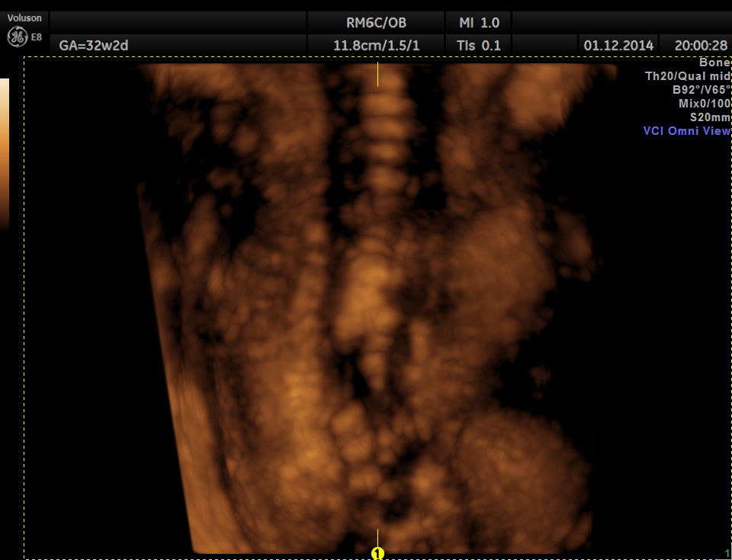Click the S20mm slice thickness label
Image resolution: width=732 pixels, height=560 pixels.
pos(709,117)
